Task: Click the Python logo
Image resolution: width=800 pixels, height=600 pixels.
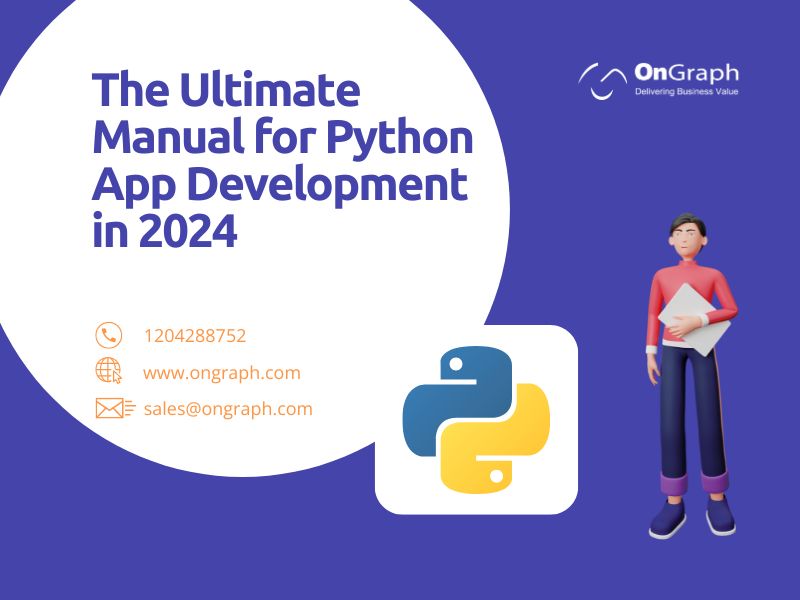Action: tap(477, 420)
